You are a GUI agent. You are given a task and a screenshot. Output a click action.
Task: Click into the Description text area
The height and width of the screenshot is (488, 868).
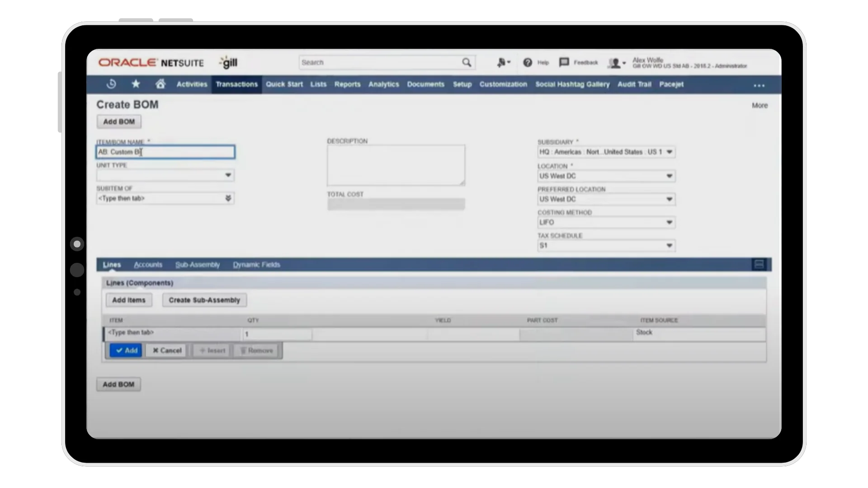pos(396,165)
